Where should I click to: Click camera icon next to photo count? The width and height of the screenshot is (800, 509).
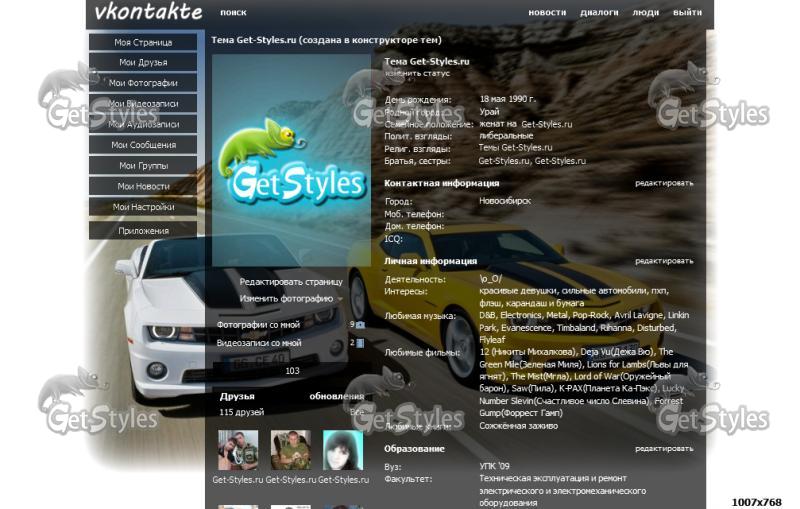(x=360, y=324)
